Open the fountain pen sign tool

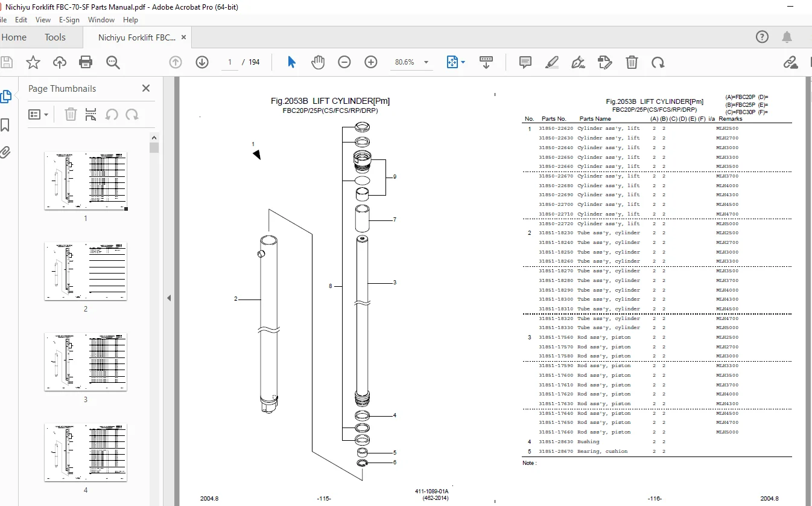click(x=578, y=62)
